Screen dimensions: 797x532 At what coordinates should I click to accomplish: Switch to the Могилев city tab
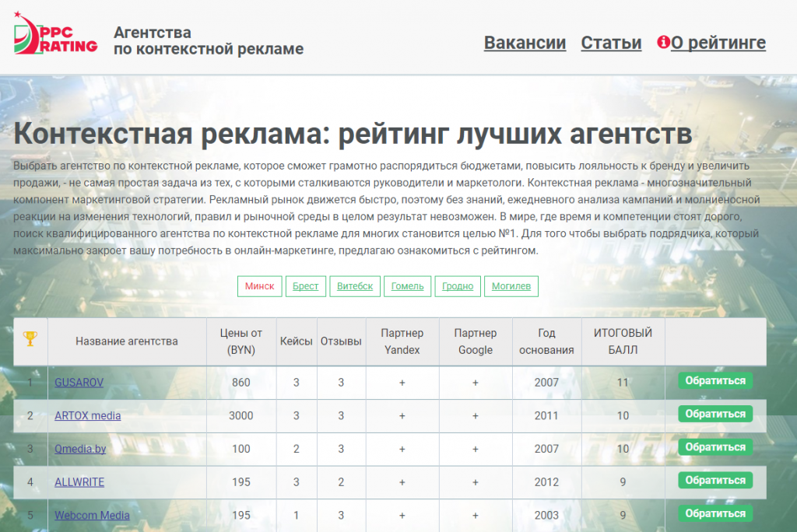click(x=511, y=286)
